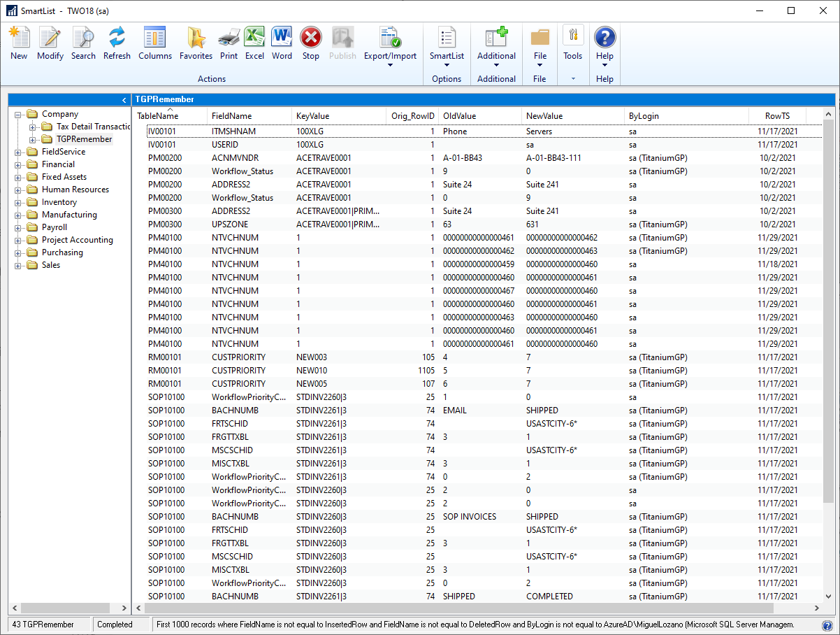Select the Purchasing folder

point(62,252)
